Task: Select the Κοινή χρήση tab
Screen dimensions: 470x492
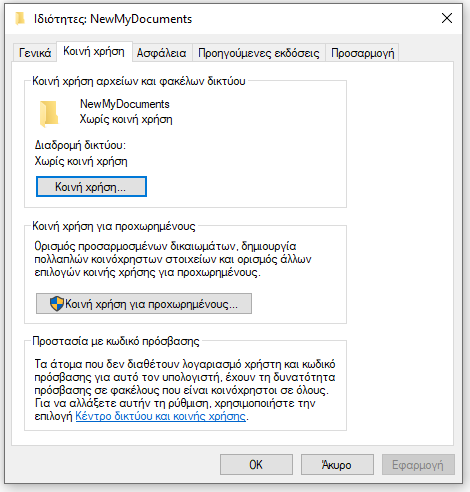Action: [94, 51]
